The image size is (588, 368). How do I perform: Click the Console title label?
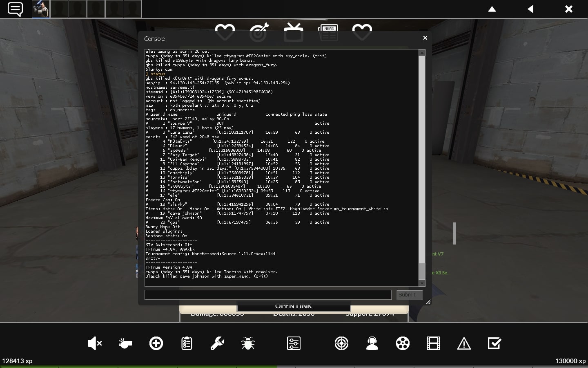(x=154, y=39)
